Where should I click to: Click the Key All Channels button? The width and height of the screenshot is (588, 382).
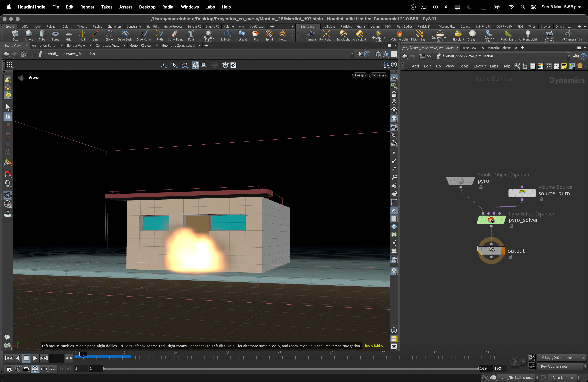pos(554,366)
